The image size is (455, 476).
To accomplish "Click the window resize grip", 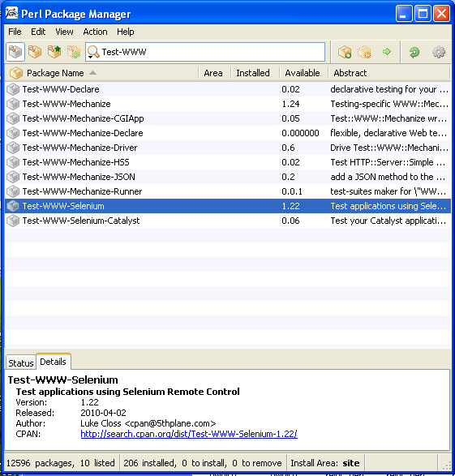I will point(446,465).
